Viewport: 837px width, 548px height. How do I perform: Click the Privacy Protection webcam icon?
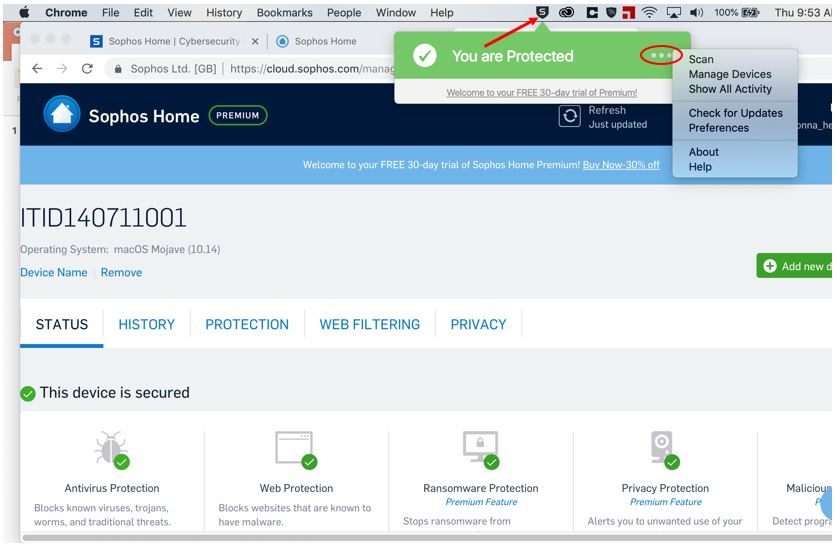665,449
